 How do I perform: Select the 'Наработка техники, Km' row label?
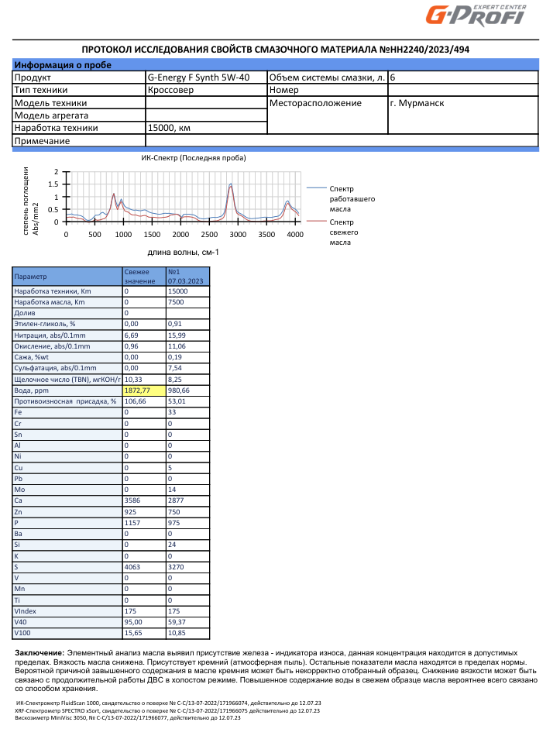click(x=53, y=291)
